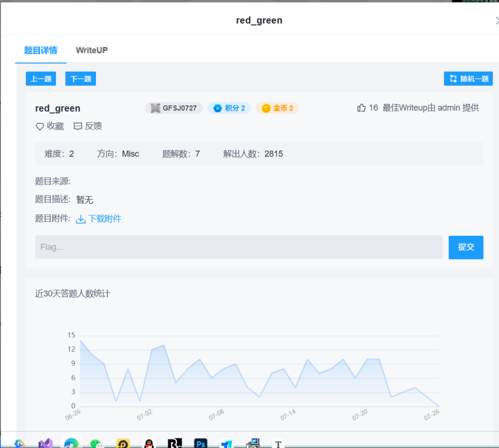Click the download icon beside 下载附件
Viewport: 499px width, 448px height.
pos(81,219)
